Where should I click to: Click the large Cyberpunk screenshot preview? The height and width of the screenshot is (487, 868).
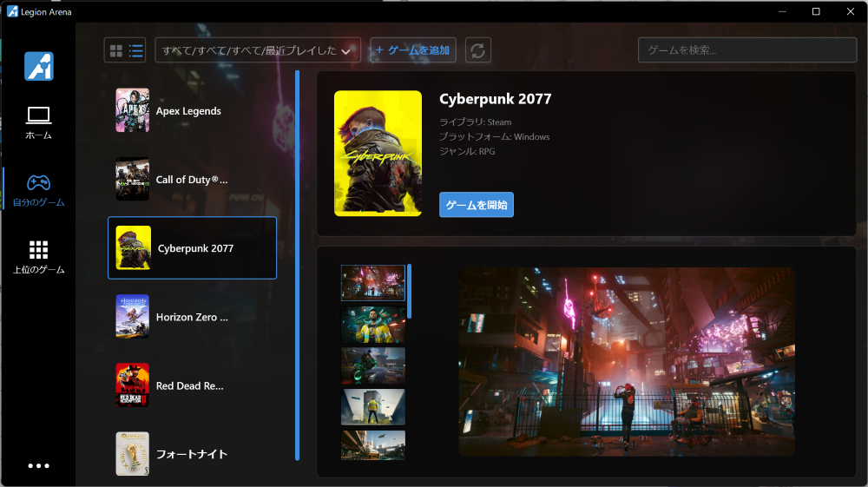(x=627, y=362)
